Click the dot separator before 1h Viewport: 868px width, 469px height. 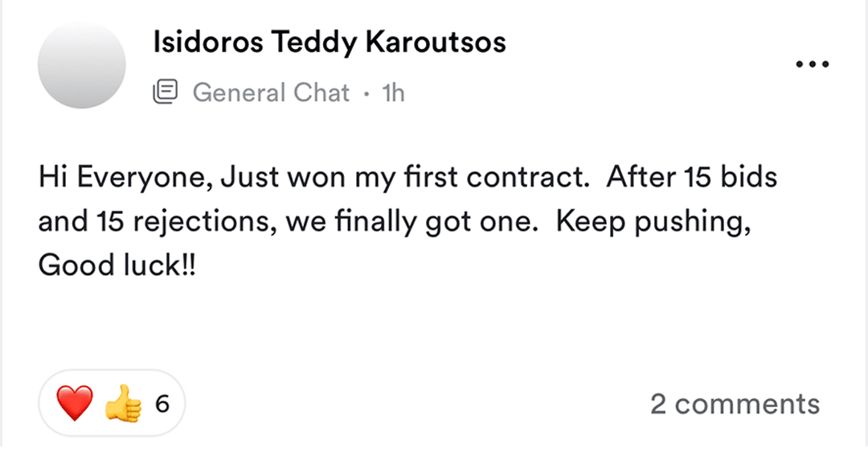[x=366, y=93]
